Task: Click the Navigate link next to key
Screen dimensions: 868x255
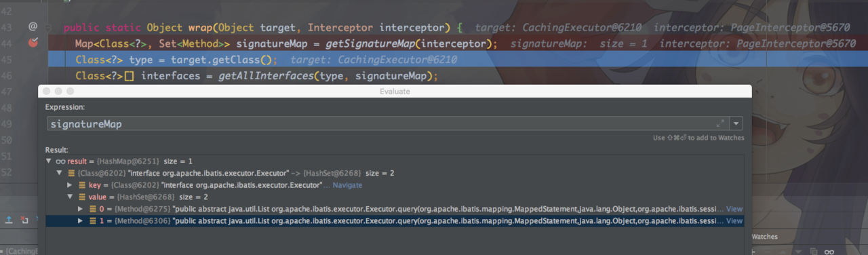Action: click(347, 185)
